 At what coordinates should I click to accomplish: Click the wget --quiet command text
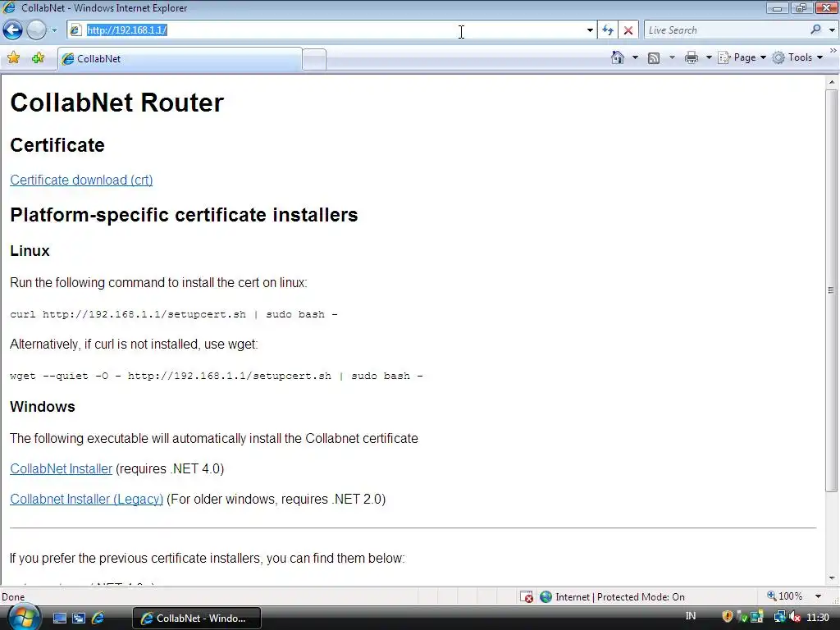[x=217, y=376]
